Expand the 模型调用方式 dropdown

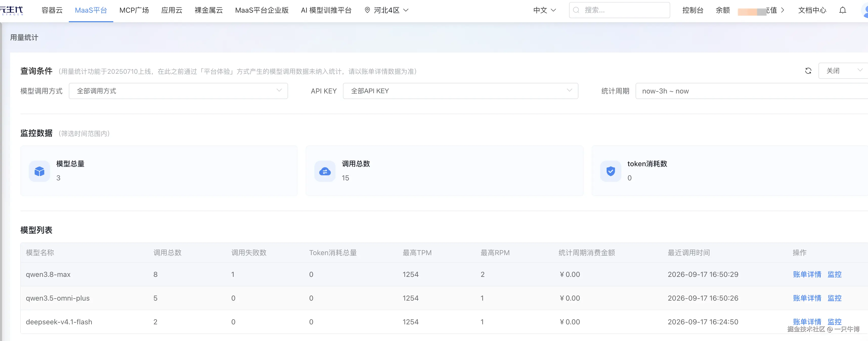178,91
